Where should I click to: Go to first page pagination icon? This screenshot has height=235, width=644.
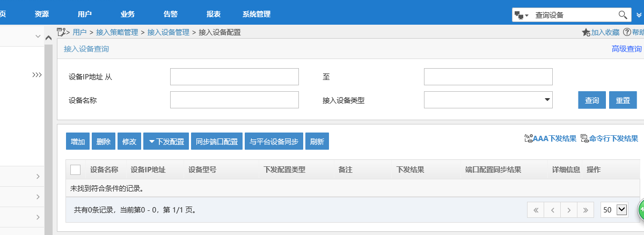pos(536,210)
